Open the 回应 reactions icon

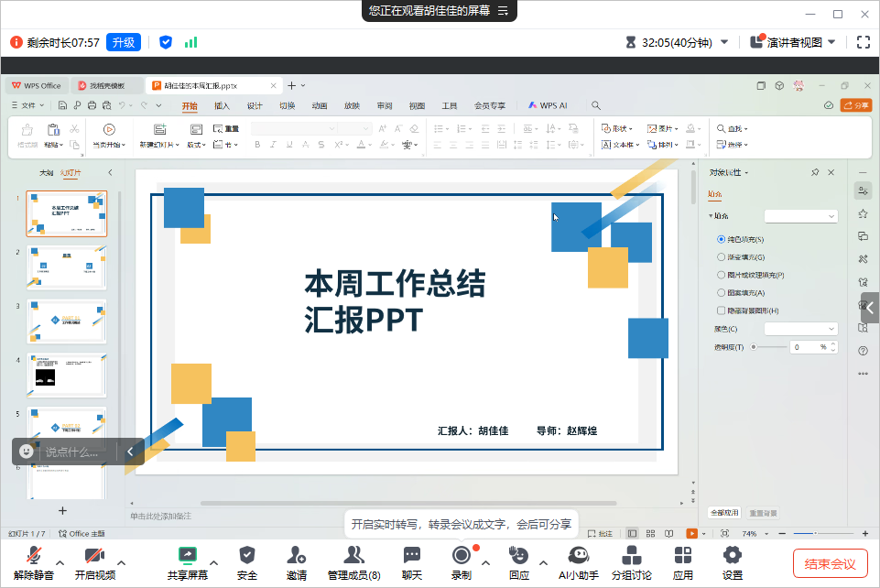click(x=519, y=563)
